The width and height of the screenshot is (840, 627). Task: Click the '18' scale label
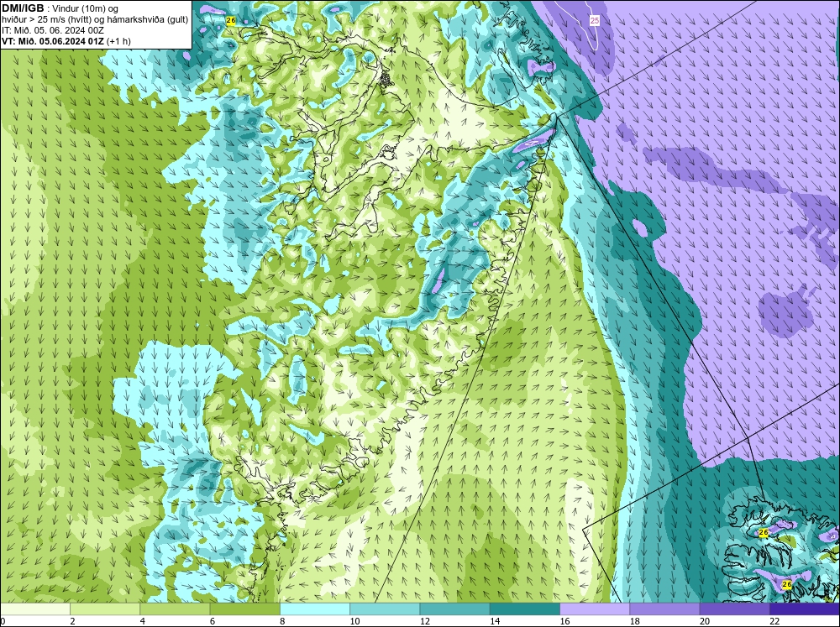click(634, 621)
